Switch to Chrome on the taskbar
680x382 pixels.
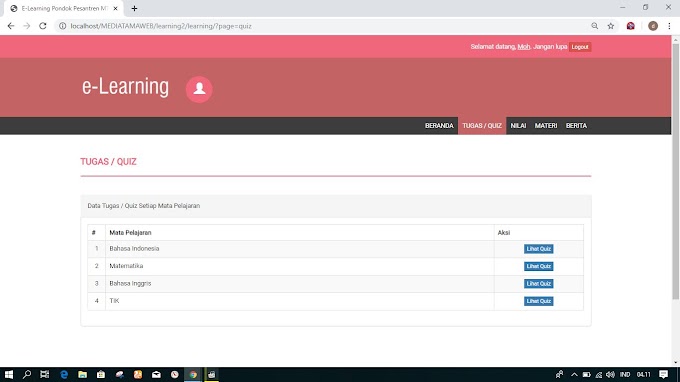[x=193, y=375]
